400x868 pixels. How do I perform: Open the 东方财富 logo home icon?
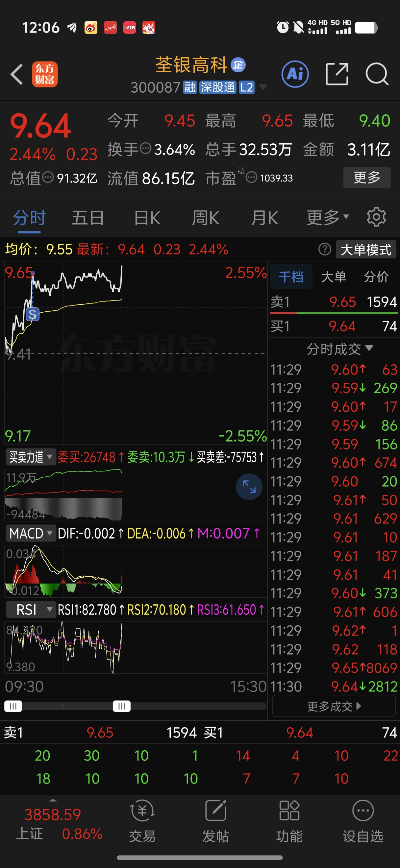coord(45,74)
